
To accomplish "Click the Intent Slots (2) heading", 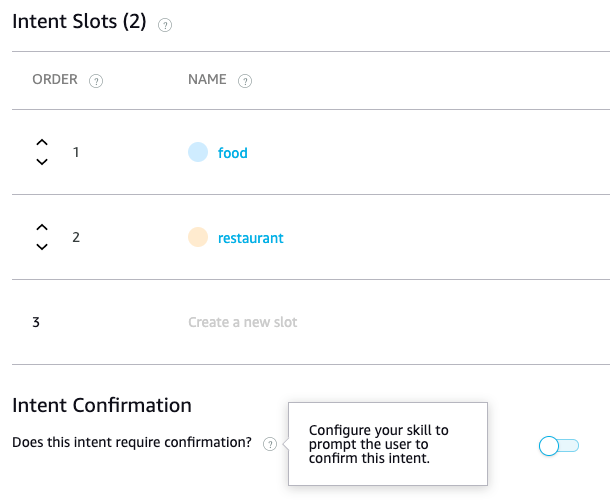I will (79, 21).
